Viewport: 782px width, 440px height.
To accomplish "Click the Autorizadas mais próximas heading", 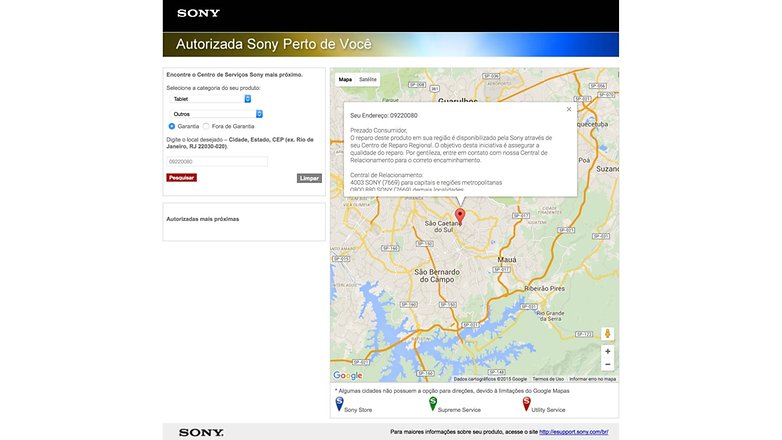I will coord(202,219).
